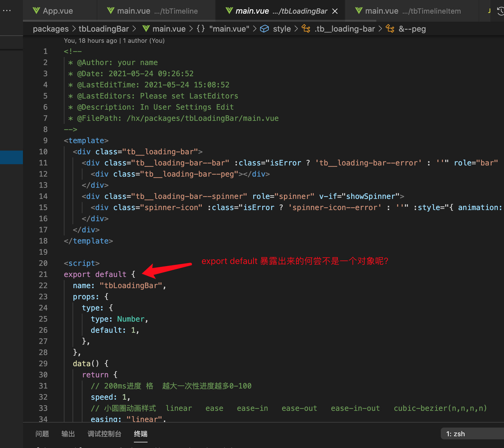This screenshot has width=504, height=448.
Task: Click the easing: "linear" line
Action: [128, 419]
